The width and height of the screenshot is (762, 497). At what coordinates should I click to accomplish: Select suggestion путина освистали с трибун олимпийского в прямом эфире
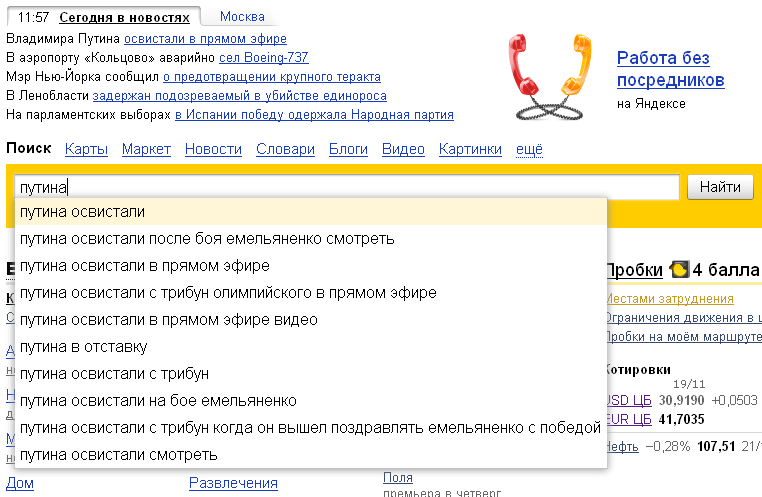(311, 293)
